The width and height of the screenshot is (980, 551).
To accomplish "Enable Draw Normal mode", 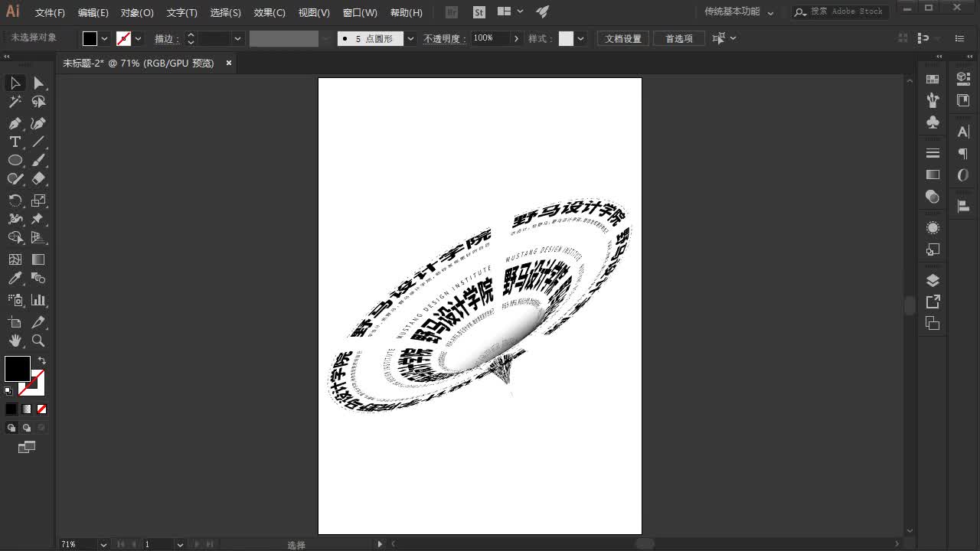I will (x=11, y=428).
